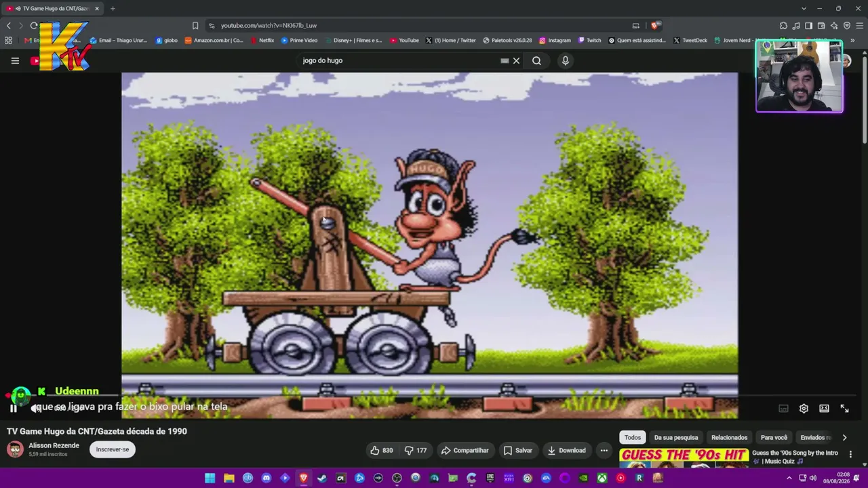Toggle video subtitles/captions button
Viewport: 868px width, 488px height.
(x=783, y=408)
